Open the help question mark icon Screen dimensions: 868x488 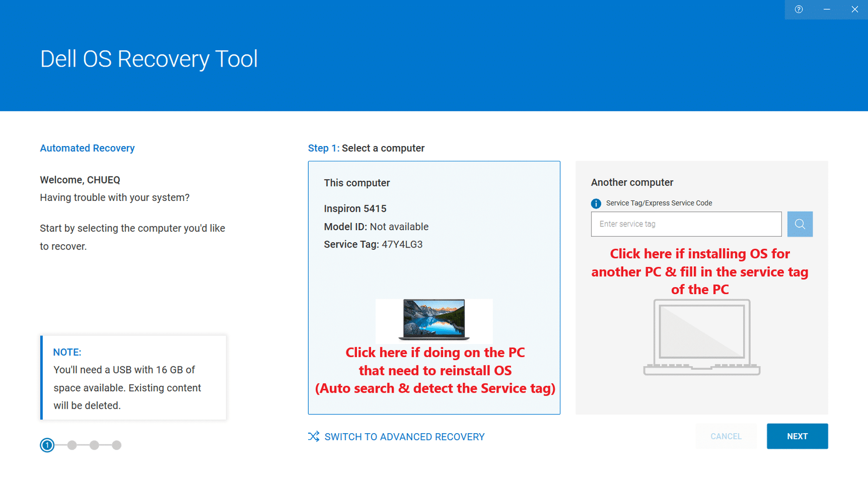(799, 9)
